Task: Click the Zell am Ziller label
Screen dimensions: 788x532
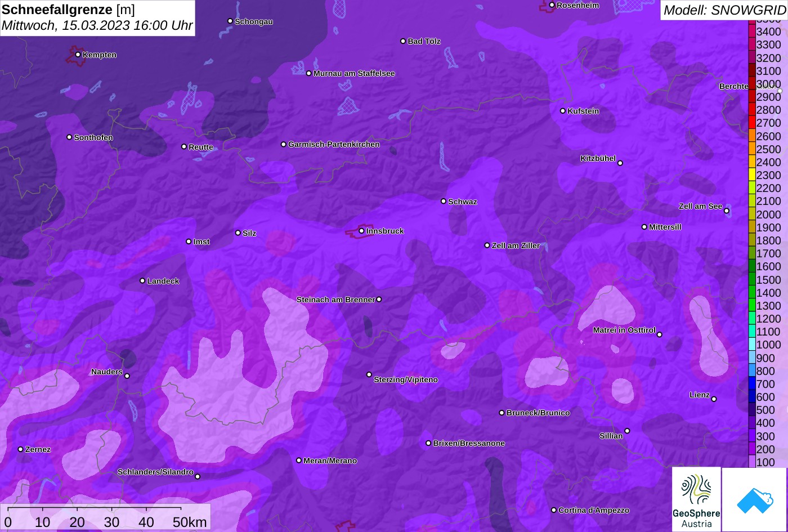Action: click(x=516, y=245)
